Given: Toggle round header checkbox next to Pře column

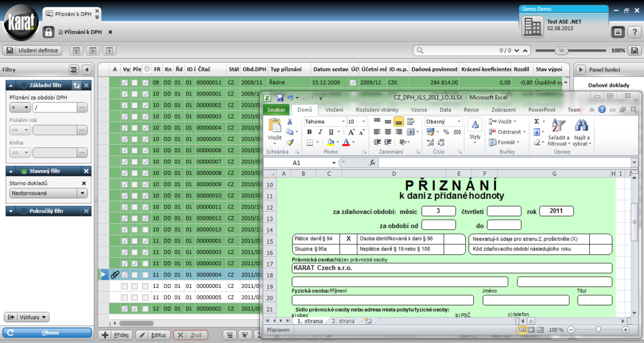Looking at the screenshot, I should tap(147, 69).
